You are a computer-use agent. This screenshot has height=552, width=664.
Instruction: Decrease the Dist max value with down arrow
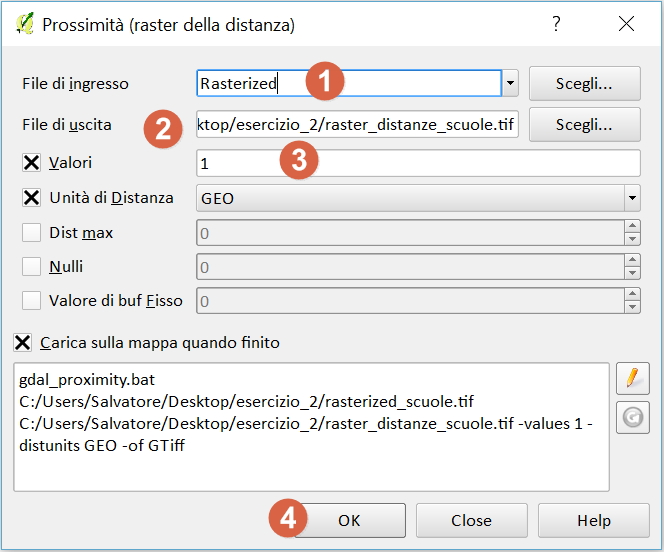click(632, 239)
